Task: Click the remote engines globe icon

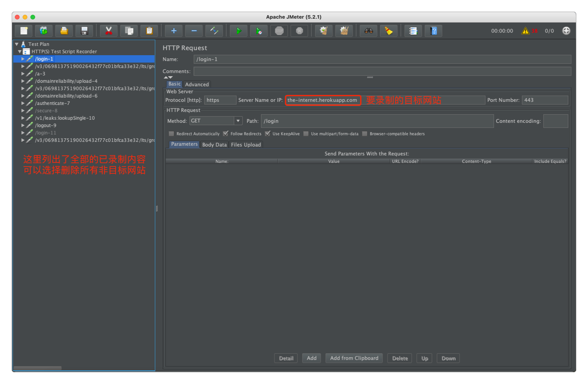Action: tap(566, 31)
